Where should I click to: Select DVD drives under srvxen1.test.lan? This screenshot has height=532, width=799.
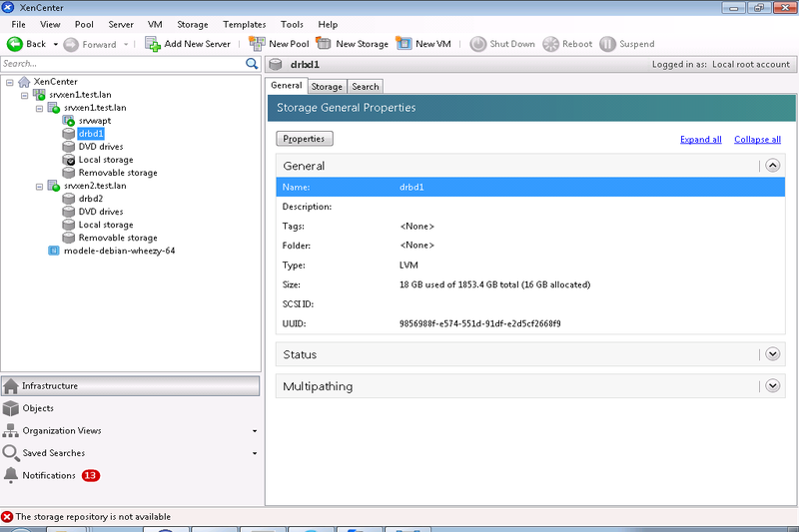click(x=101, y=147)
